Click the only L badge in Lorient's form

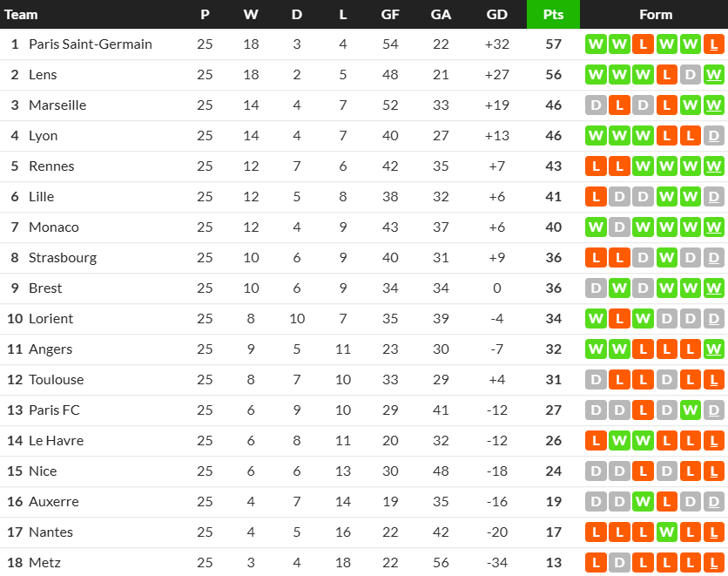click(620, 318)
